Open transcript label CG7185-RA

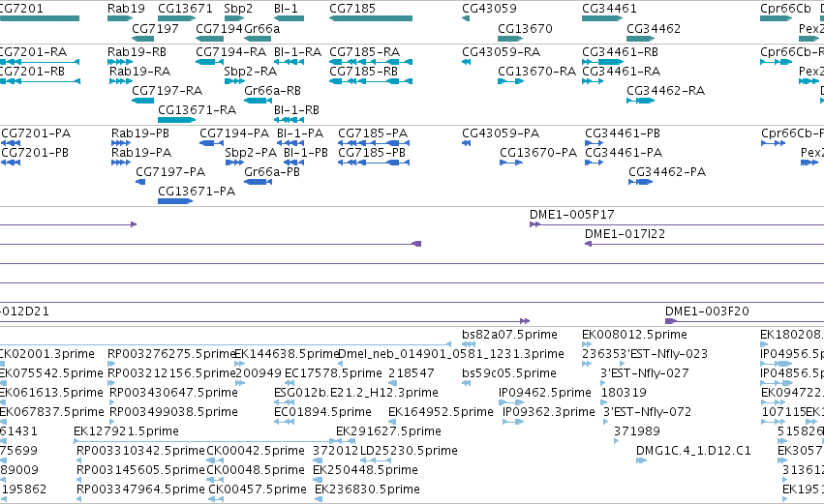[x=364, y=52]
